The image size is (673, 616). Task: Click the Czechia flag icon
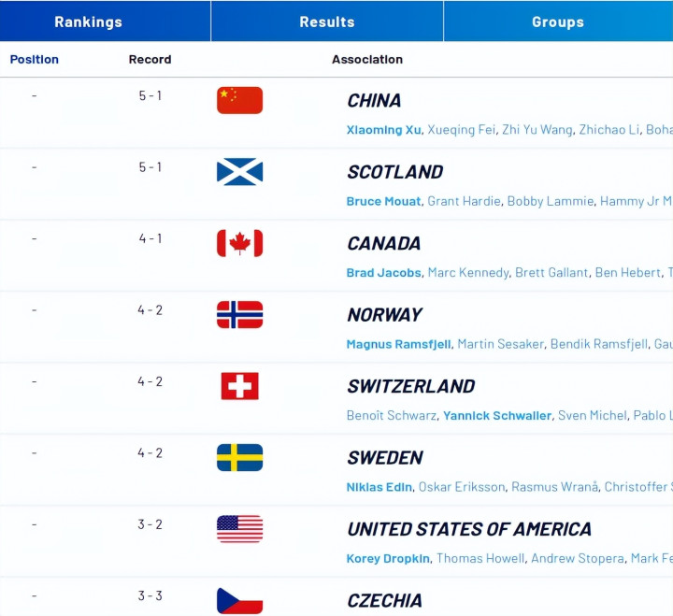point(239,600)
